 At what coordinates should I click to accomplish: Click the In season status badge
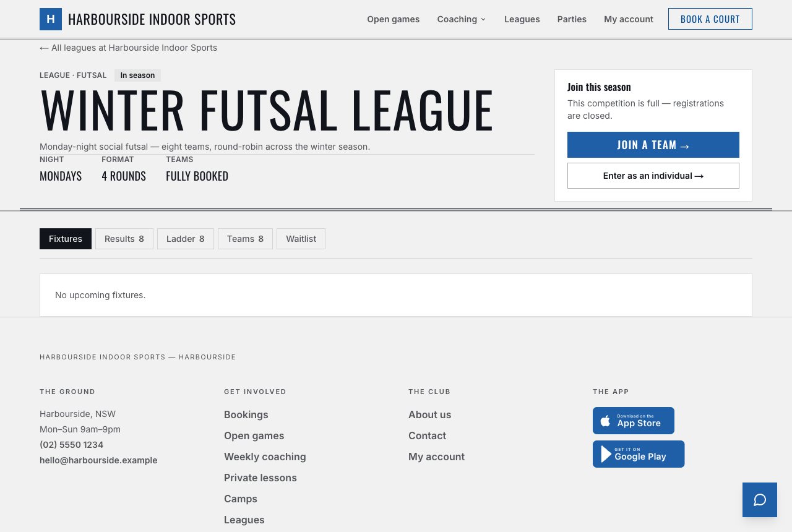click(x=137, y=75)
